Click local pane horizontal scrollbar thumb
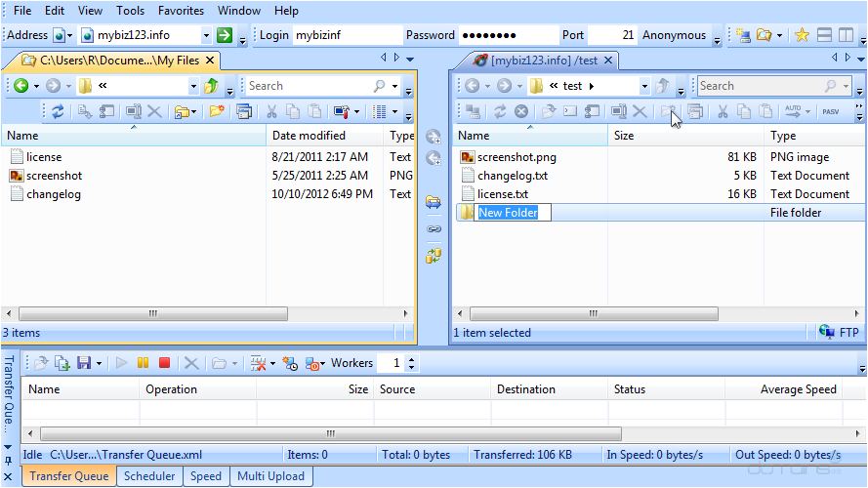The width and height of the screenshot is (868, 488). tap(153, 313)
